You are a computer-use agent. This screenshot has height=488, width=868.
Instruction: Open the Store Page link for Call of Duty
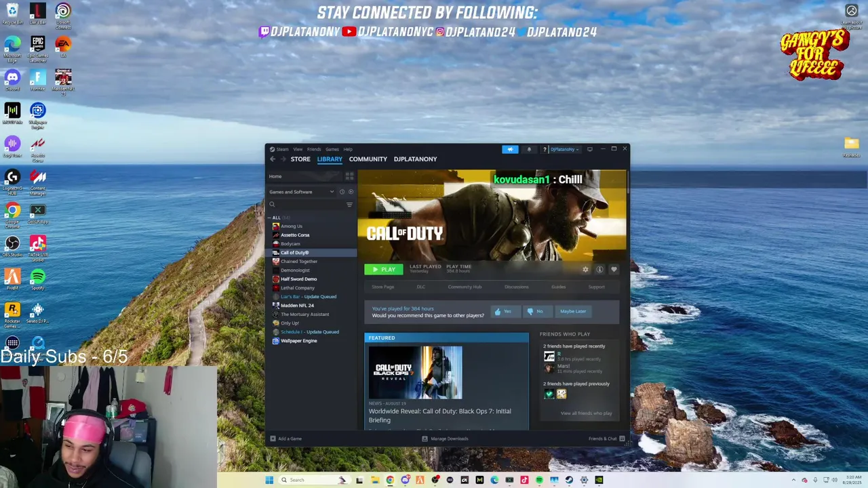(382, 287)
